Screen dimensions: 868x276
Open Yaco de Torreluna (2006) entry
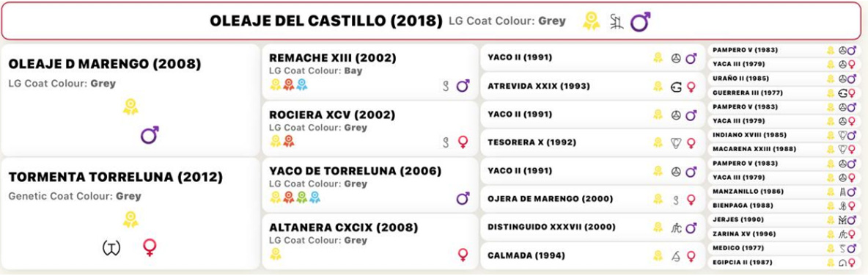356,171
